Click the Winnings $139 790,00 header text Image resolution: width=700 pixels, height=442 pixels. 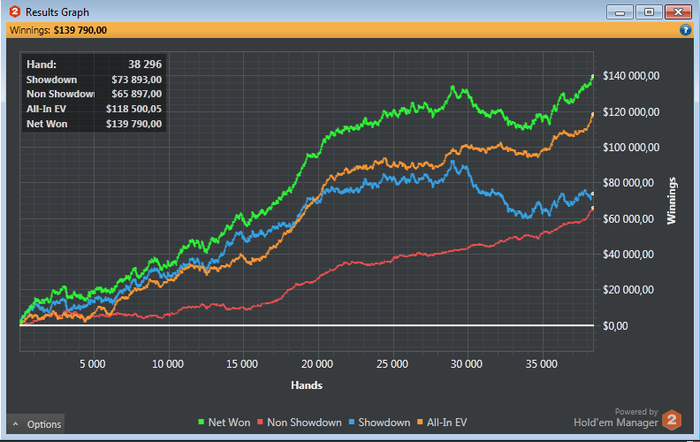point(58,30)
